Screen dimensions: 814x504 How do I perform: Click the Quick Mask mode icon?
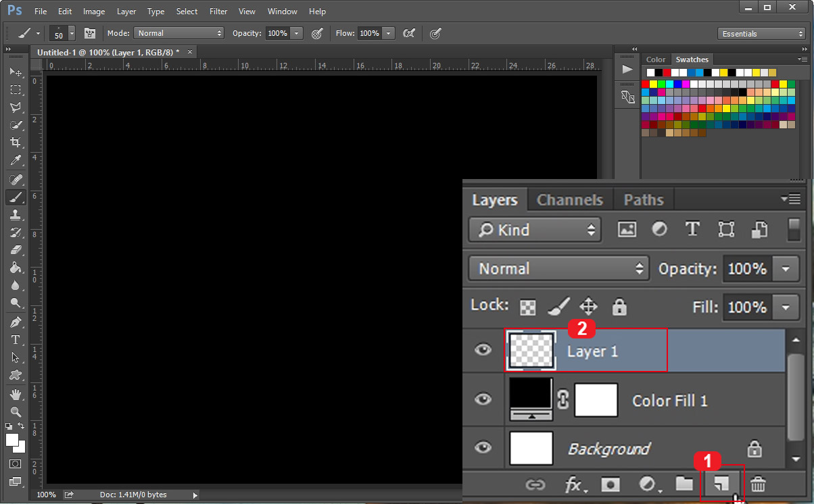(x=16, y=464)
